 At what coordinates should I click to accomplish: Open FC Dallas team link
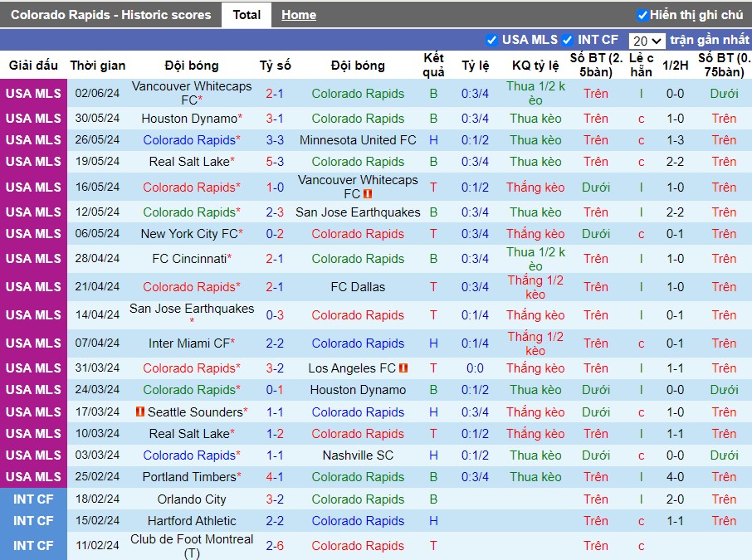358,287
